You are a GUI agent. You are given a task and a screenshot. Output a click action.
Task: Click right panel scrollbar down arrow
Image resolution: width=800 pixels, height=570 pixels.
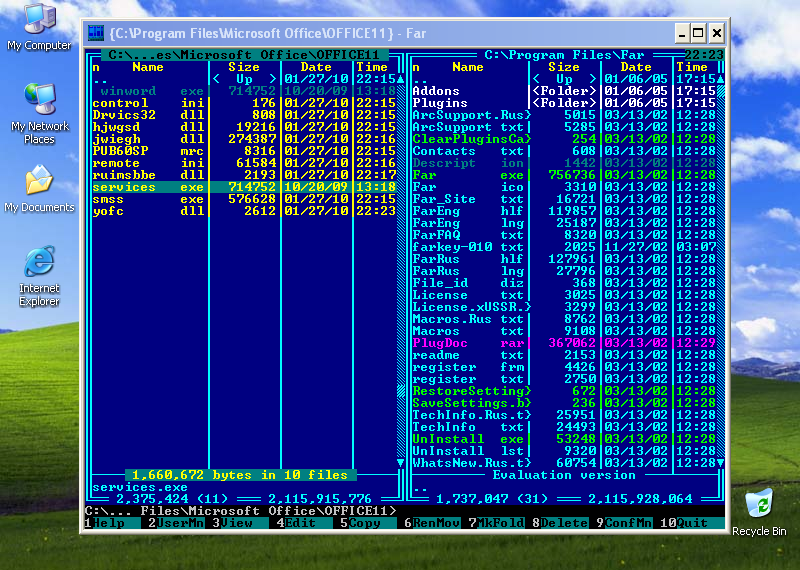click(720, 463)
